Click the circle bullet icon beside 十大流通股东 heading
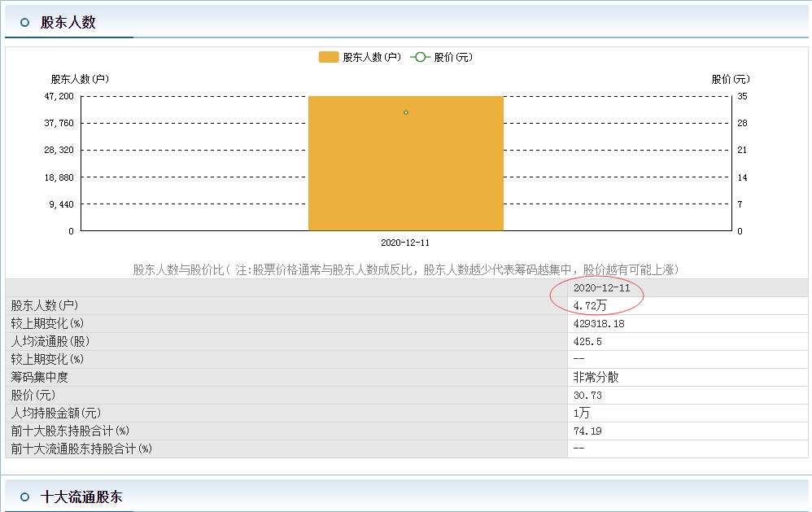 pyautogui.click(x=24, y=497)
